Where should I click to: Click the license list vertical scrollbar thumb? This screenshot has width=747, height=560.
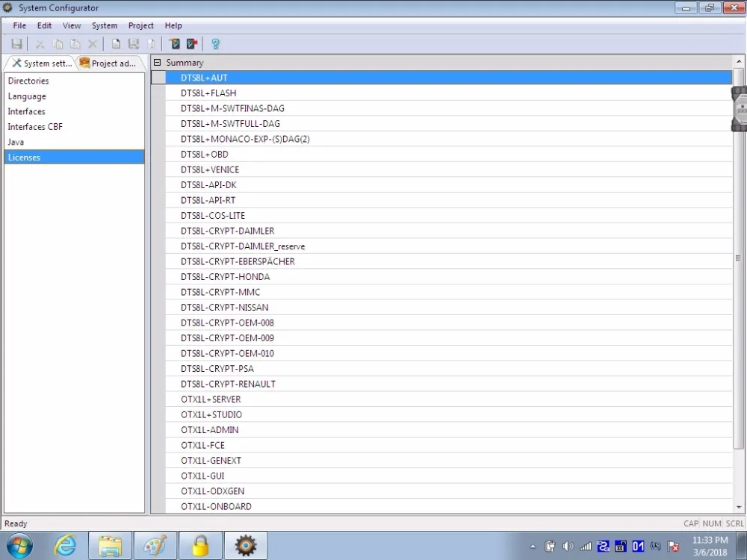pyautogui.click(x=739, y=258)
